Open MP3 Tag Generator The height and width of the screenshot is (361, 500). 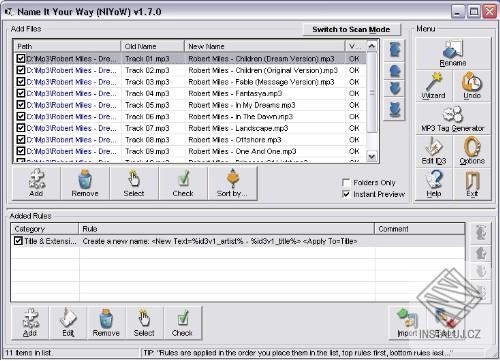coord(453,119)
